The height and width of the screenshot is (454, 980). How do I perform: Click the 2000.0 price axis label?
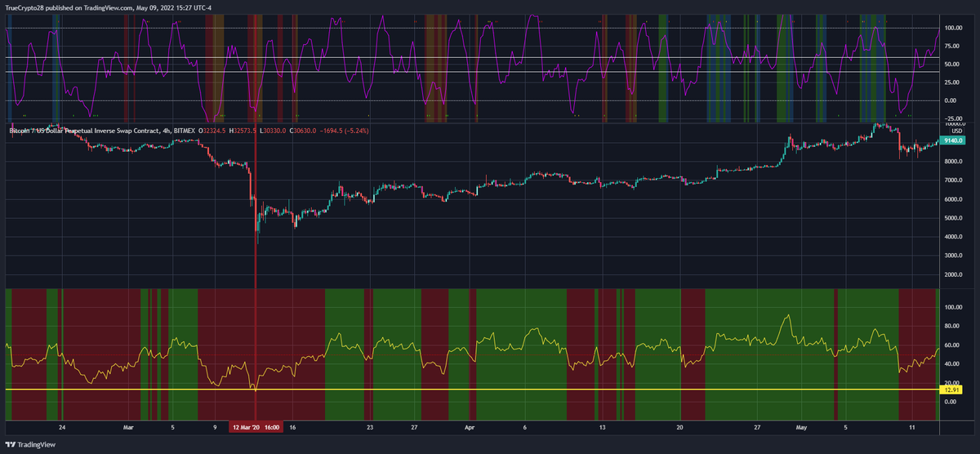click(955, 274)
